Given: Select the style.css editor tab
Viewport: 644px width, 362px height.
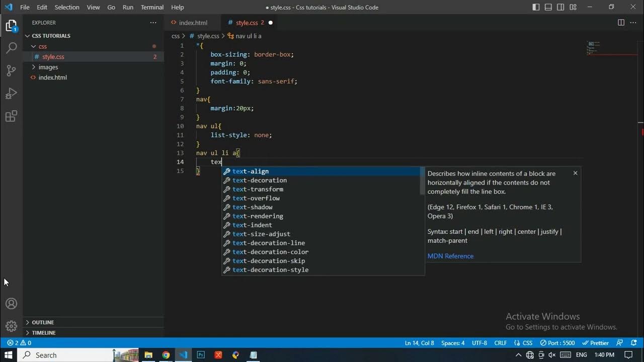Looking at the screenshot, I should 250,23.
